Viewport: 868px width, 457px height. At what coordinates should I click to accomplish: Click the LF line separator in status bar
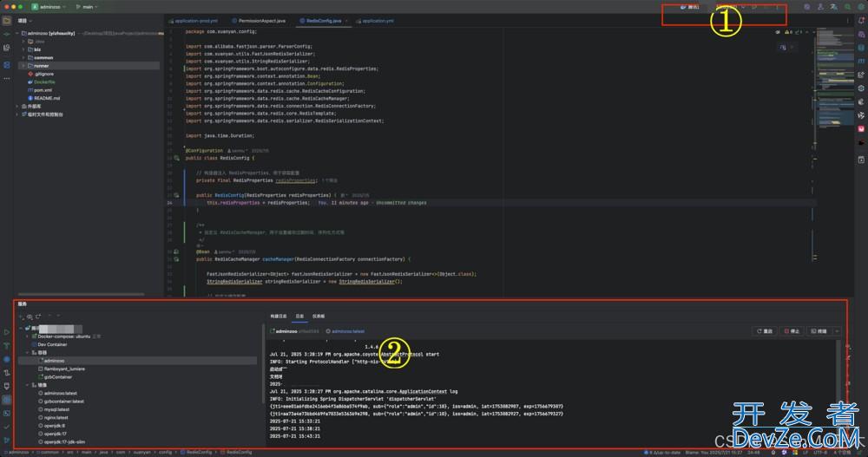(806, 453)
